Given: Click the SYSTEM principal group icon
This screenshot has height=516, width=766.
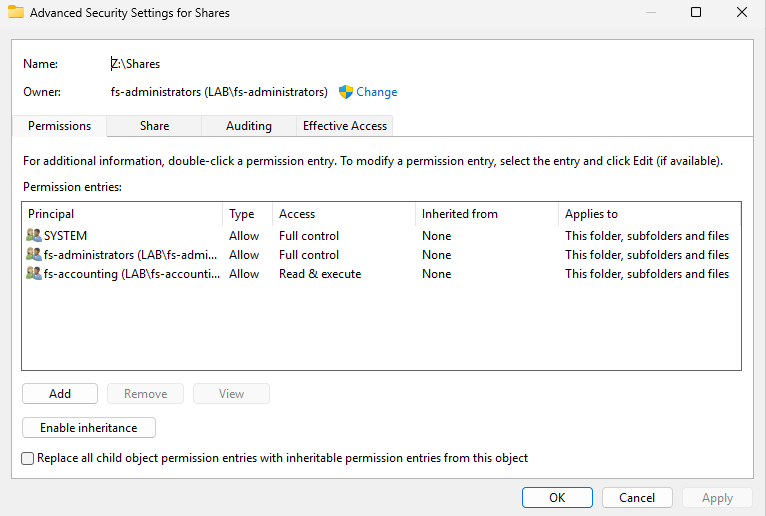Looking at the screenshot, I should 34,236.
